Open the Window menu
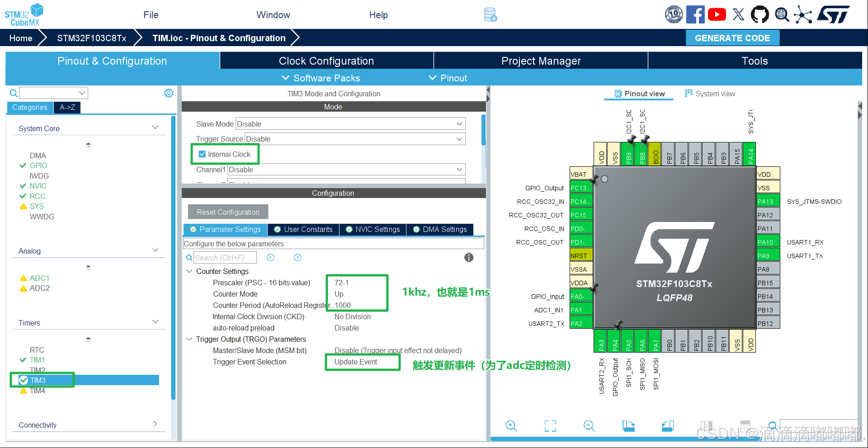 click(x=273, y=15)
